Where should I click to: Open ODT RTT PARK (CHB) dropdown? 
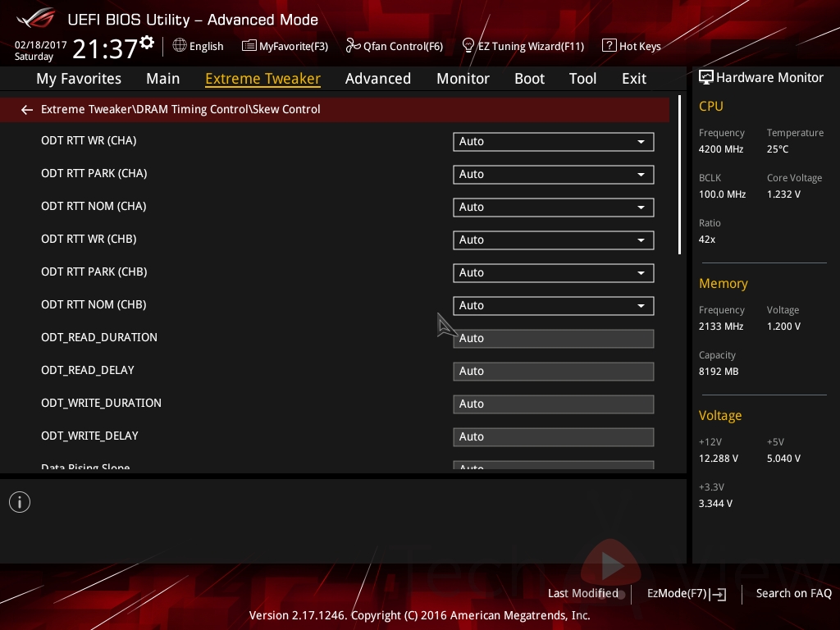coord(554,272)
